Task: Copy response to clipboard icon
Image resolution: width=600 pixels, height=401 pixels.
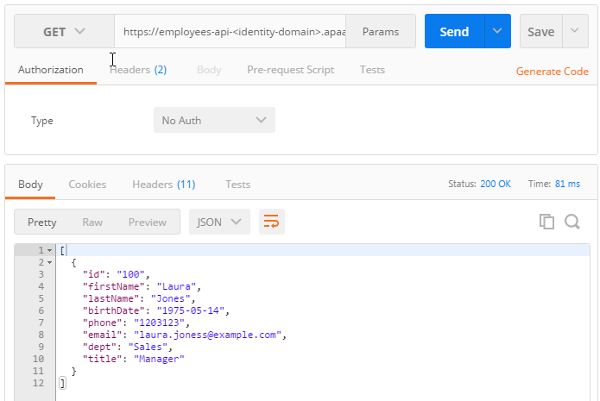Action: 546,222
